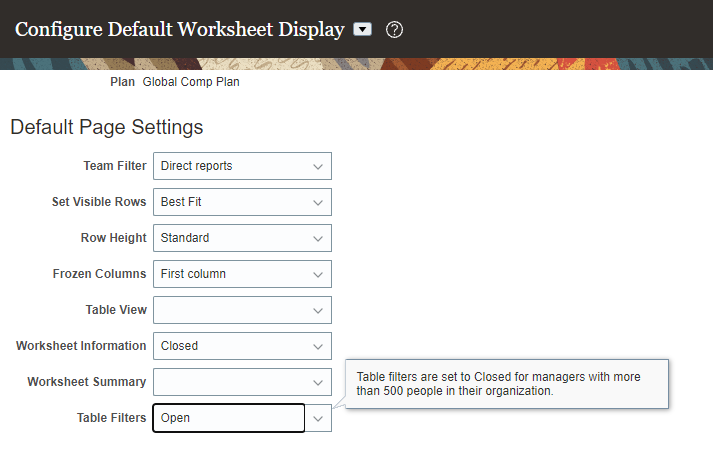Viewport: 713px width, 463px height.
Task: Open the Worksheet Summary chevron arrow
Action: 318,382
